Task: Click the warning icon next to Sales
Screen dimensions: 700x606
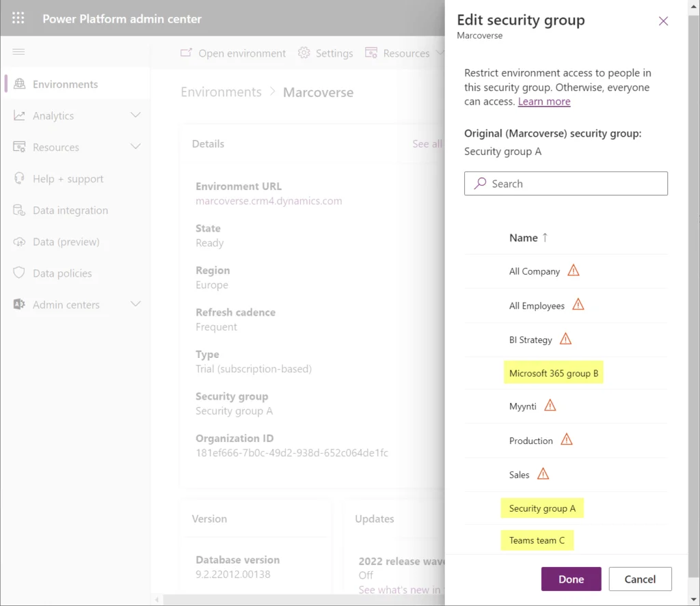Action: click(x=543, y=473)
